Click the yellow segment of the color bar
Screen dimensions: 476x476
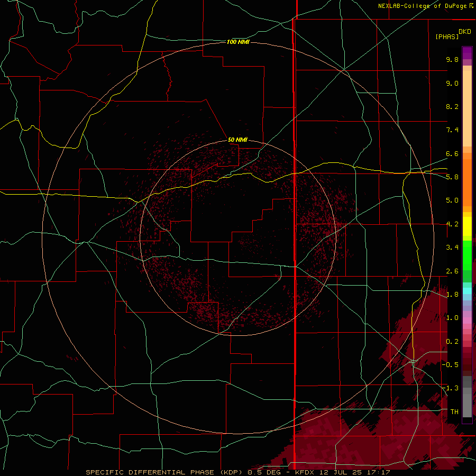coord(467,226)
